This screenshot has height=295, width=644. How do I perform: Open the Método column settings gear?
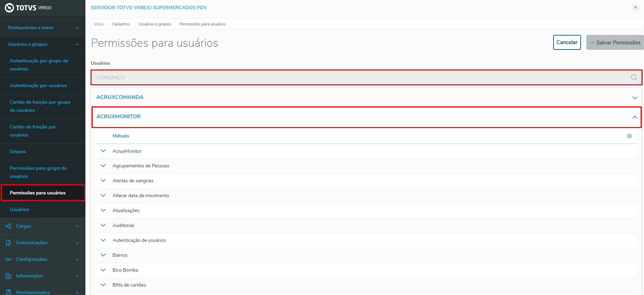click(x=629, y=136)
